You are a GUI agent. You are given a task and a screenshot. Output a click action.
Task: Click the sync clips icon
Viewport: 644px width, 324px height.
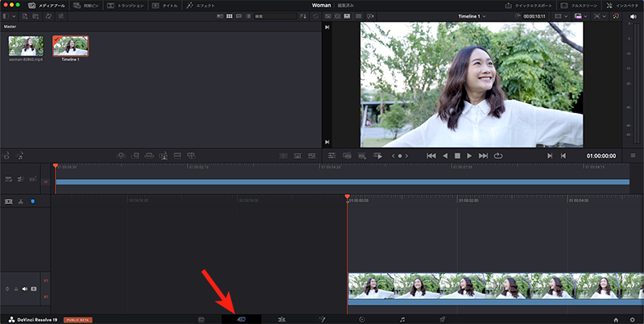coord(48,16)
